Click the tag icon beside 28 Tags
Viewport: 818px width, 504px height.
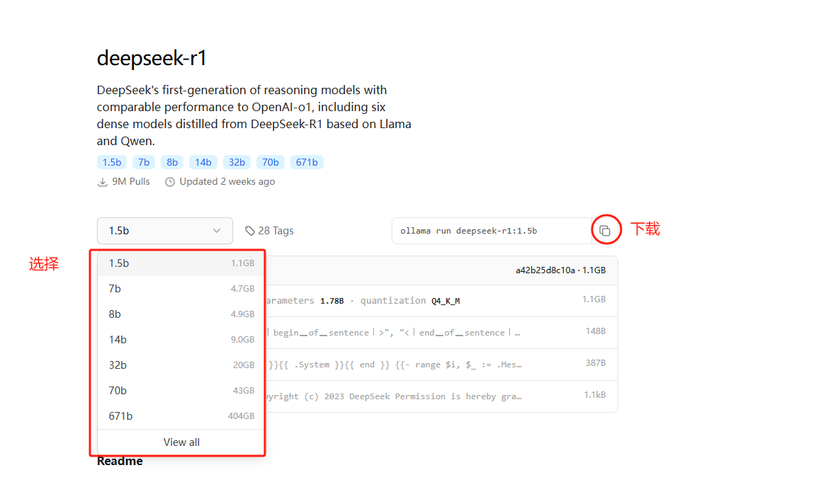tap(250, 231)
